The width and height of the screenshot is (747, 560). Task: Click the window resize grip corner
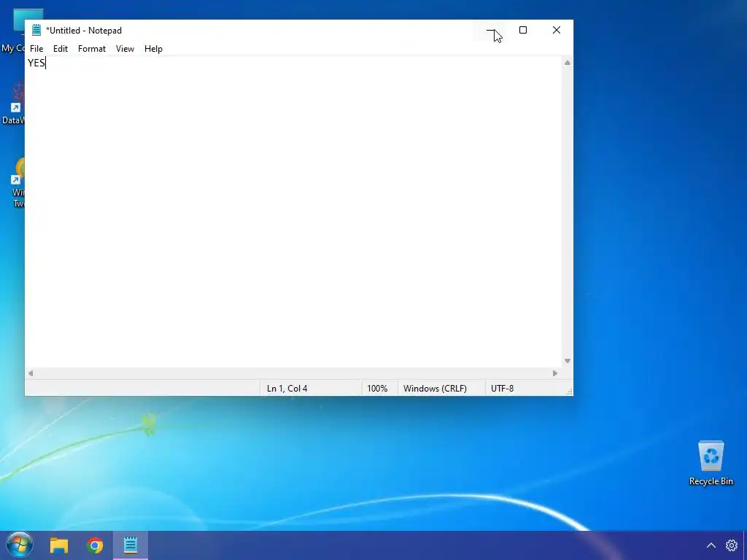(569, 392)
